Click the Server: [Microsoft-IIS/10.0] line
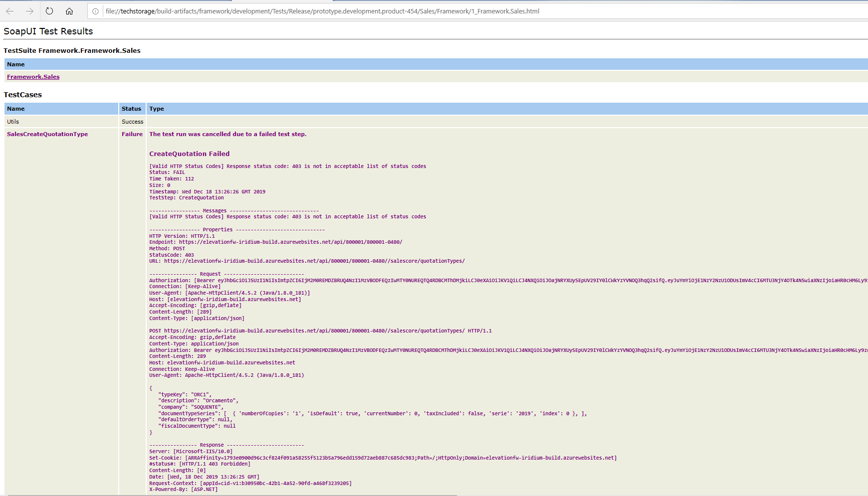 click(191, 452)
